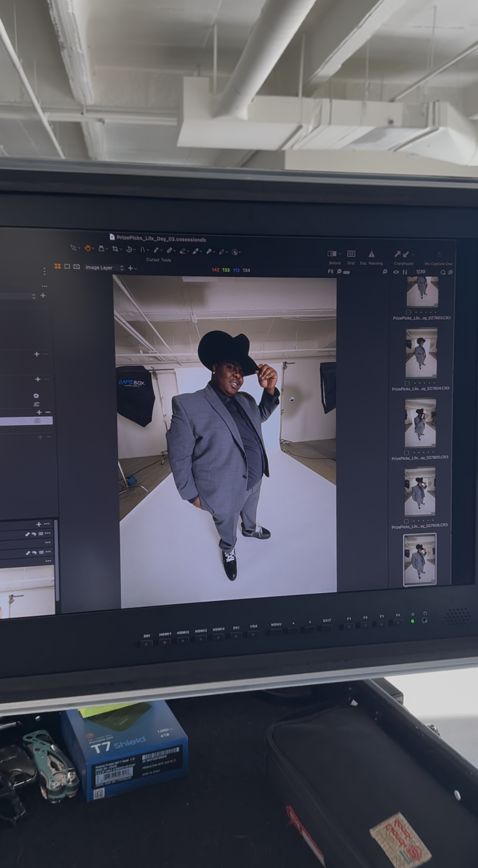Click green RGB readout value 133
This screenshot has width=478, height=868.
tap(226, 270)
